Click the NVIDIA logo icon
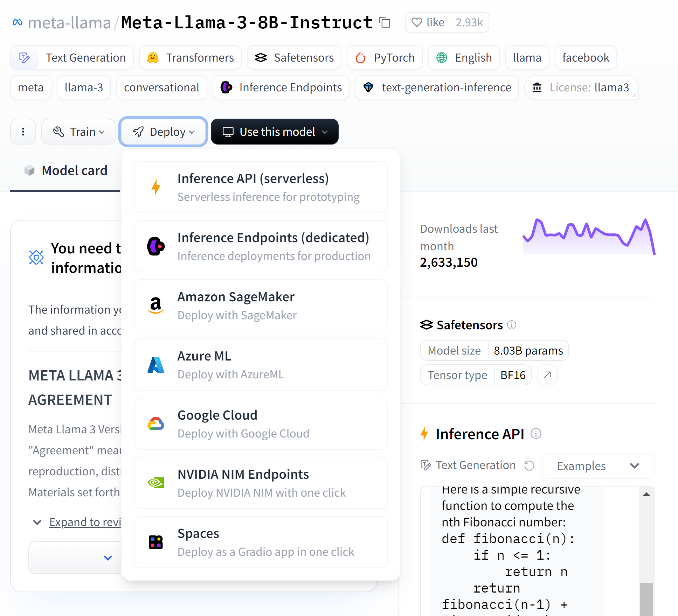Viewport: 678px width, 616px height. [x=156, y=483]
